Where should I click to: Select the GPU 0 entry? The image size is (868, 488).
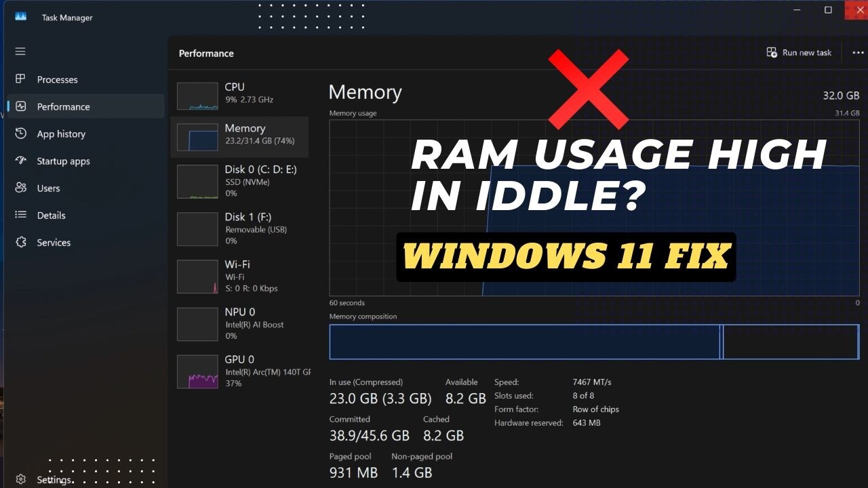[x=239, y=371]
